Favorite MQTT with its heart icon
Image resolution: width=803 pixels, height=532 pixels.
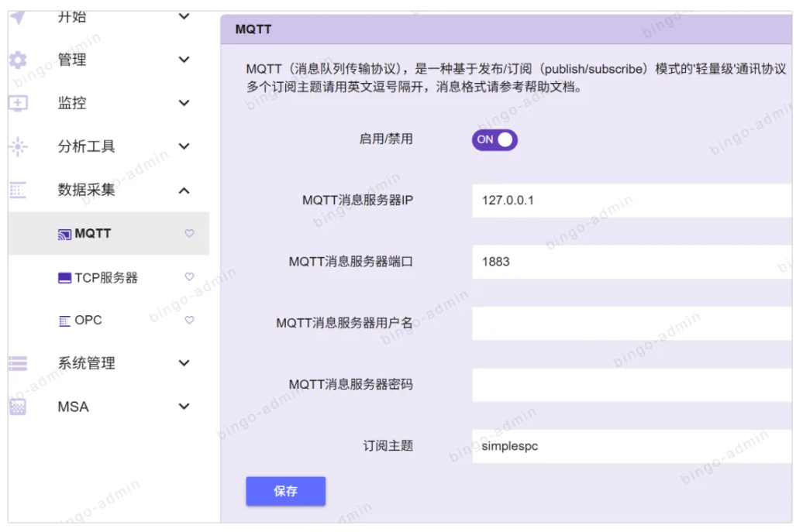click(x=189, y=233)
